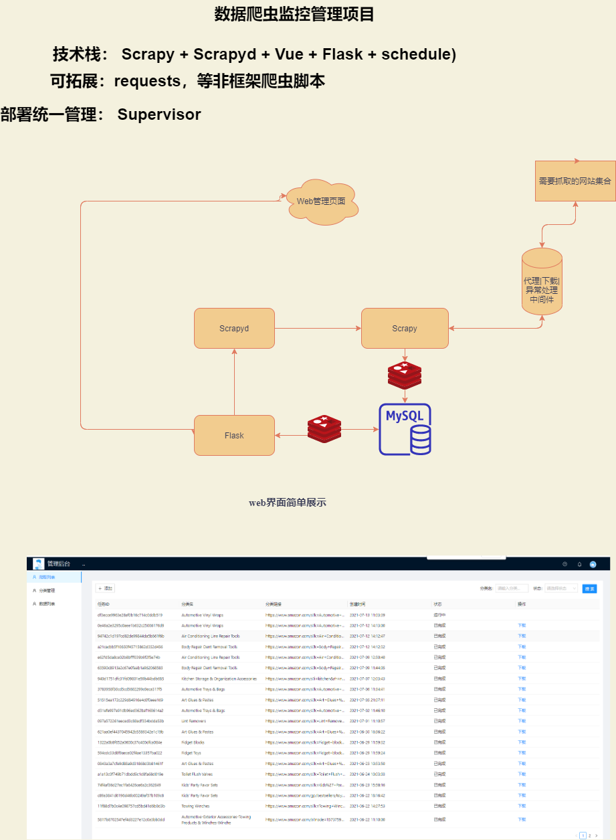
Task: Click the Flask box in the diagram
Action: click(234, 435)
